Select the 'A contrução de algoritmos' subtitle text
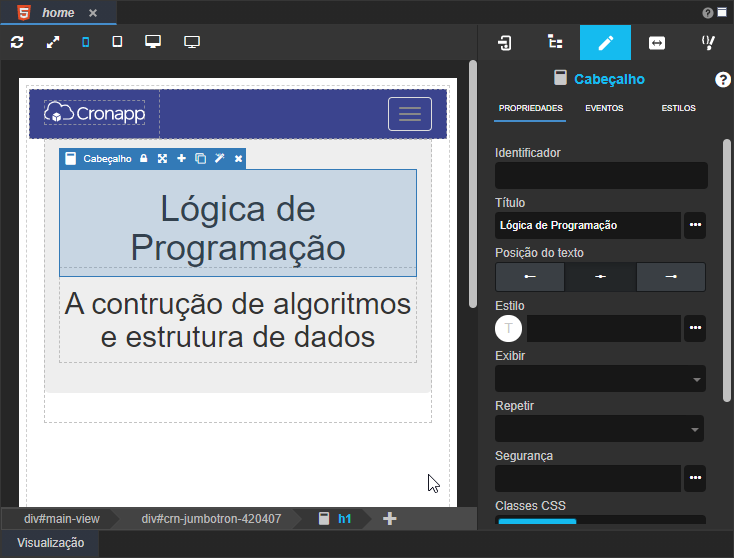The width and height of the screenshot is (734, 558). point(238,320)
